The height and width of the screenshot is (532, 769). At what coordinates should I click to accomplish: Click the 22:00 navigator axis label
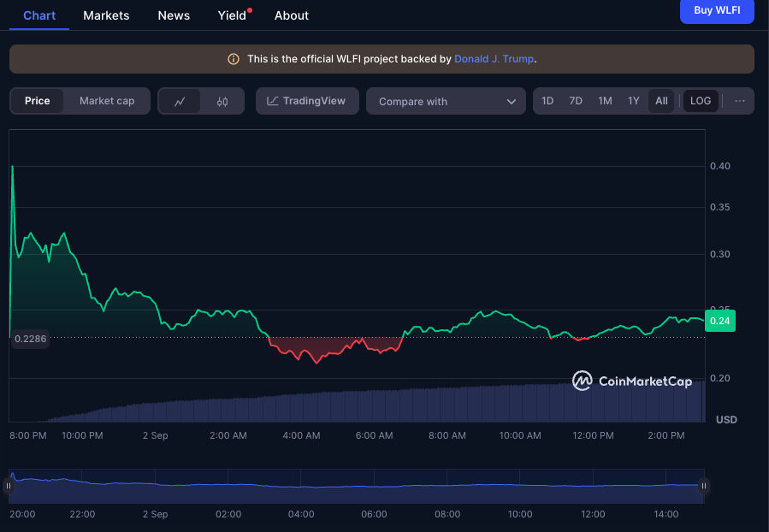pos(82,514)
